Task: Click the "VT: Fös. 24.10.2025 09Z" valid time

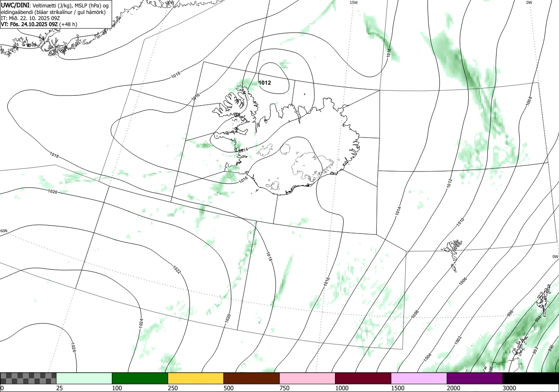Action: (30, 24)
